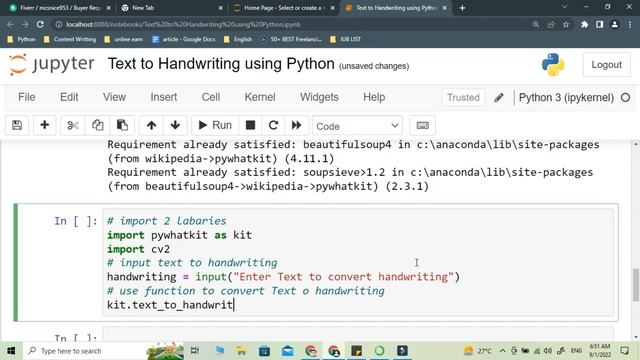Screen dimensions: 640x360
Task: Click the empty code cell below
Action: click(358, 335)
